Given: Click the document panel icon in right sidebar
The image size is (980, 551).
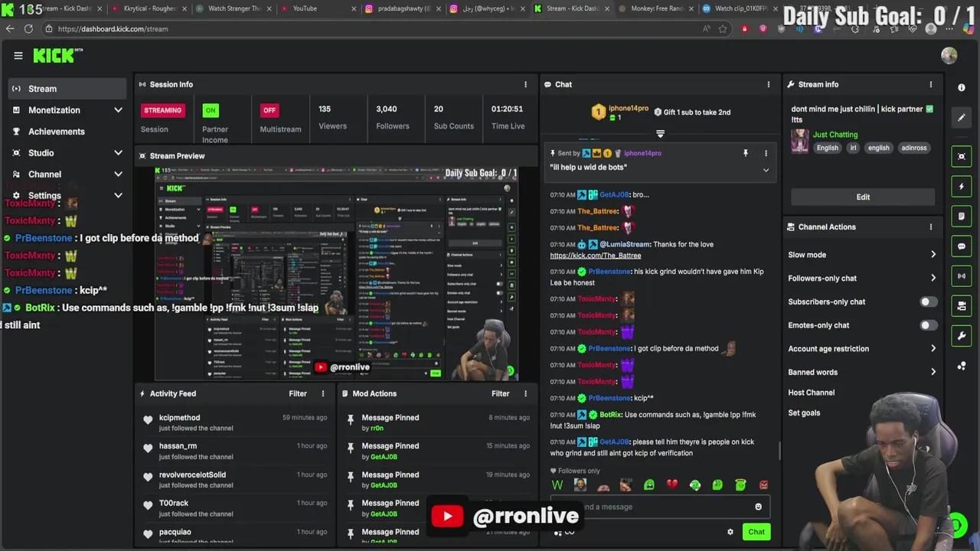Looking at the screenshot, I should click(962, 217).
